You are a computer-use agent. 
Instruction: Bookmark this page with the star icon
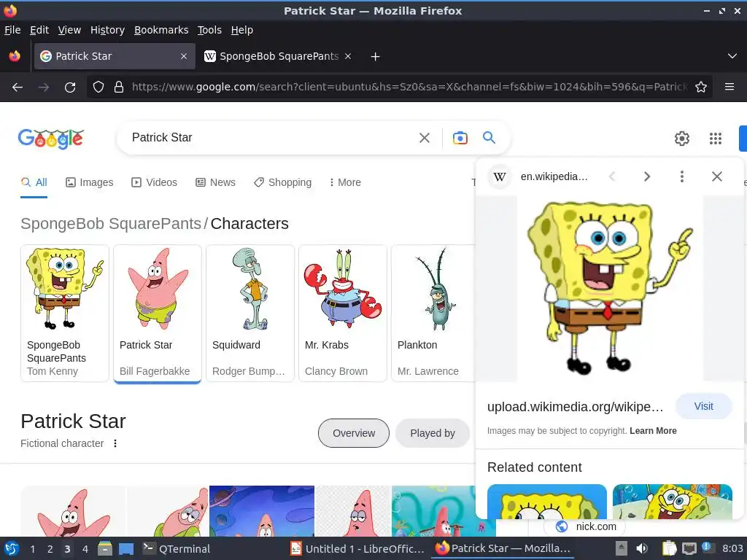coord(701,87)
